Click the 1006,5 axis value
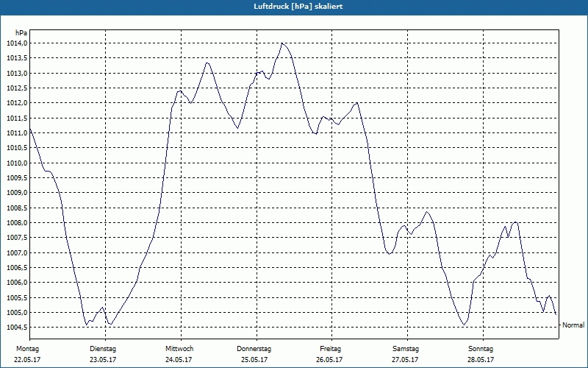The height and width of the screenshot is (368, 588). [17, 267]
